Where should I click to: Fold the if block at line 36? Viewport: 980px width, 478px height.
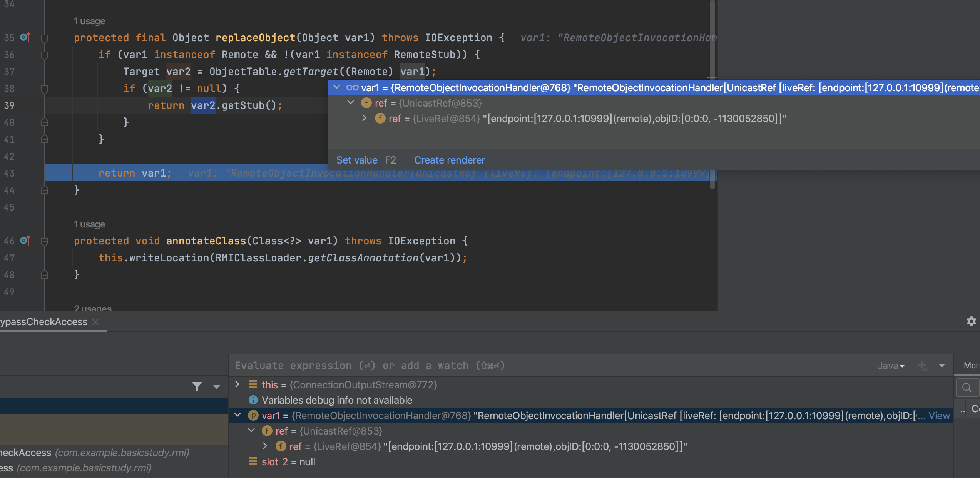pyautogui.click(x=45, y=55)
